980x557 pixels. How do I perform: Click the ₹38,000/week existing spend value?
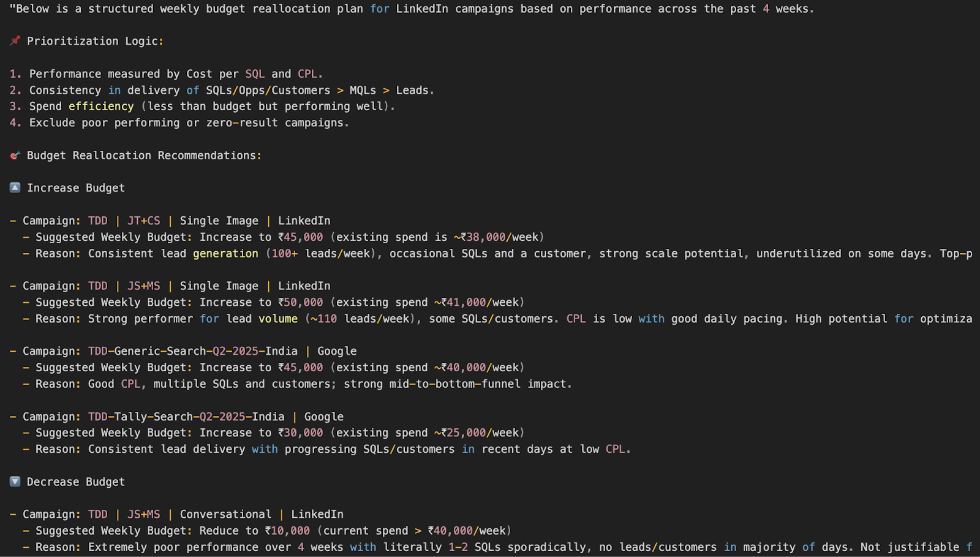coord(499,237)
